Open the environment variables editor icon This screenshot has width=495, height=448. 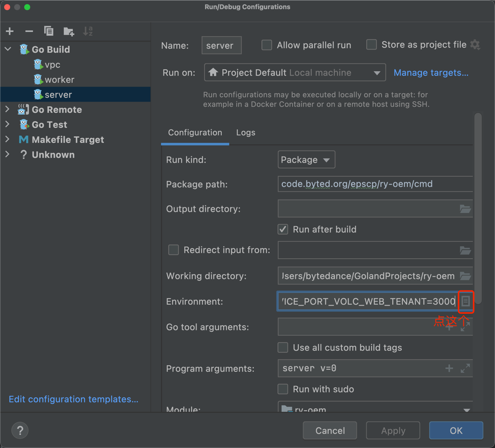point(465,301)
